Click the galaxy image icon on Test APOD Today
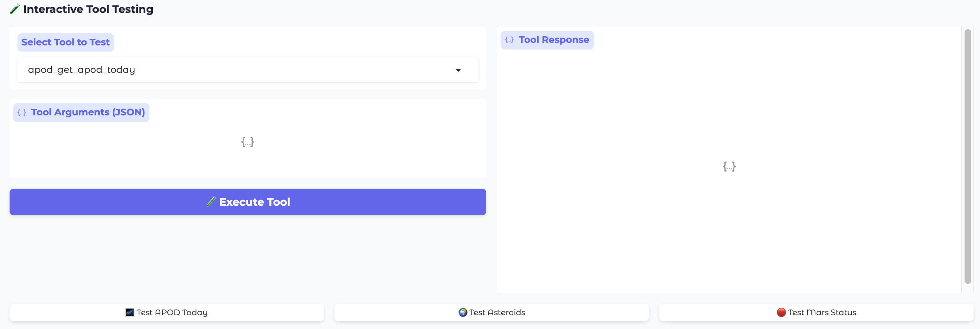This screenshot has width=980, height=329. coord(129,312)
